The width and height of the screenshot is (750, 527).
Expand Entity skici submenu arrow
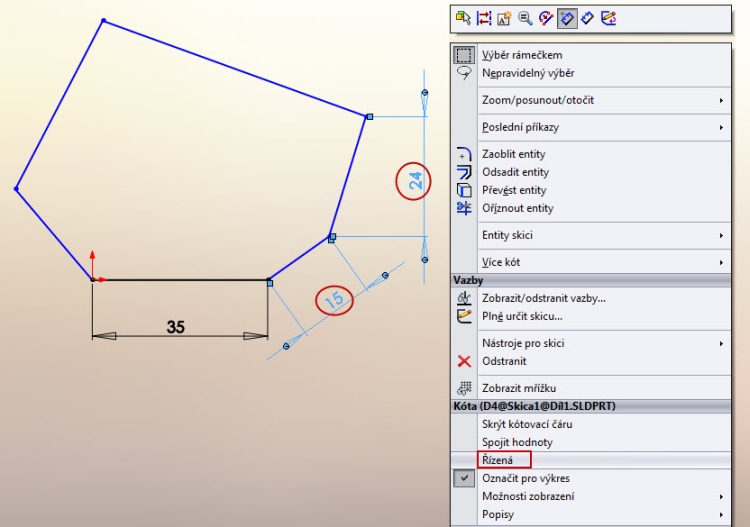tap(721, 236)
